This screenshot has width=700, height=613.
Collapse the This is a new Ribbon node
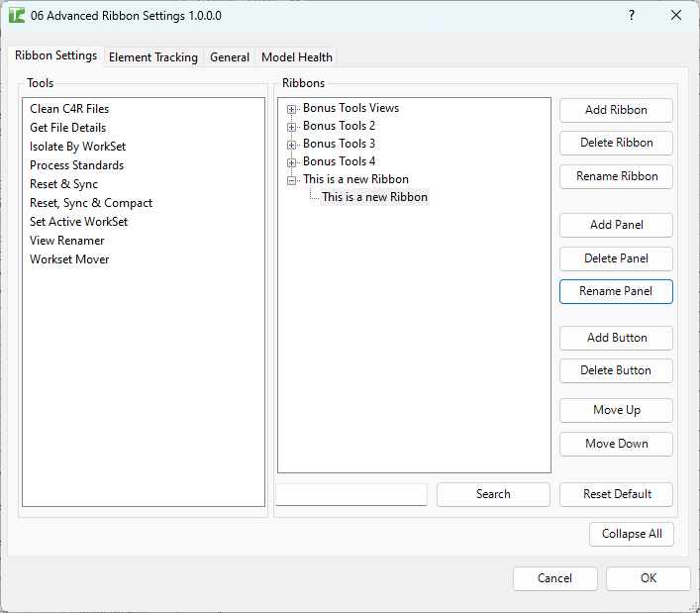click(292, 180)
